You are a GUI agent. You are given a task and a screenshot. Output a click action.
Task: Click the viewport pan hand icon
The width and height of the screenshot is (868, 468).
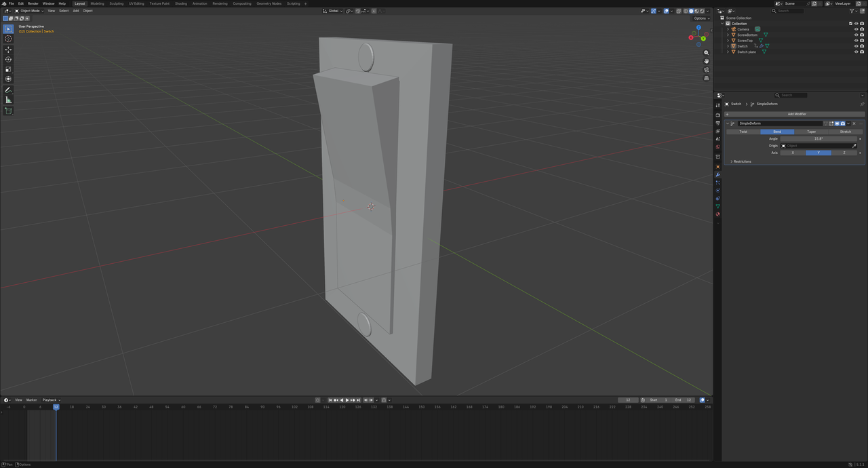coord(706,61)
